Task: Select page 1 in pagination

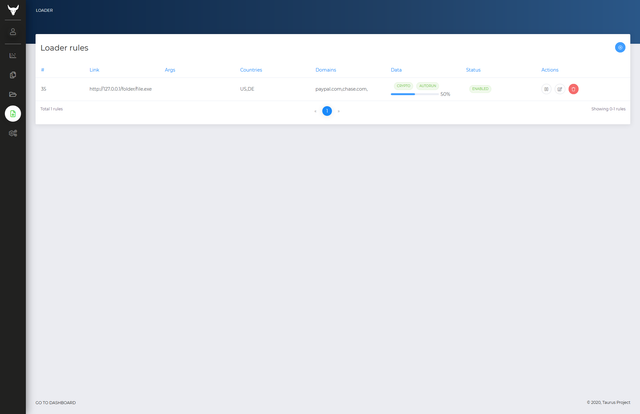Action: tap(327, 111)
